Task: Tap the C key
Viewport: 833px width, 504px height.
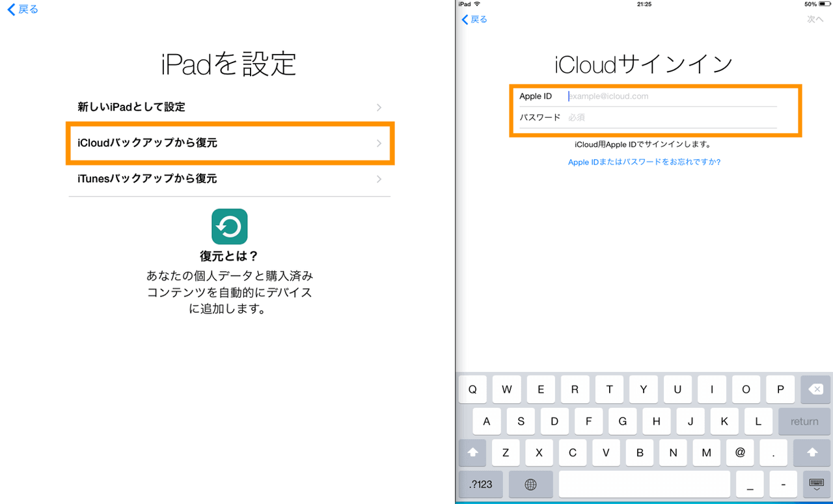Action: pyautogui.click(x=573, y=453)
